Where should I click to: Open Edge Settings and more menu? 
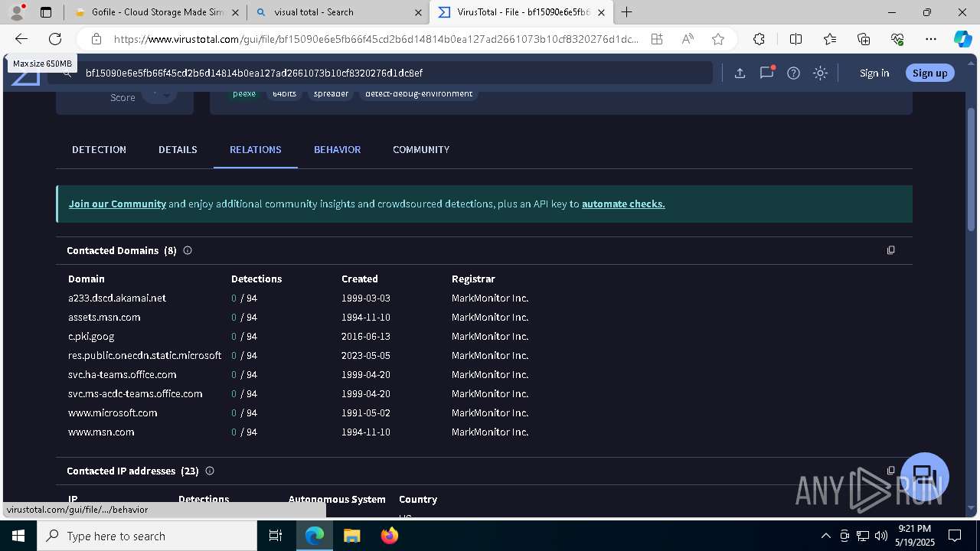931,39
